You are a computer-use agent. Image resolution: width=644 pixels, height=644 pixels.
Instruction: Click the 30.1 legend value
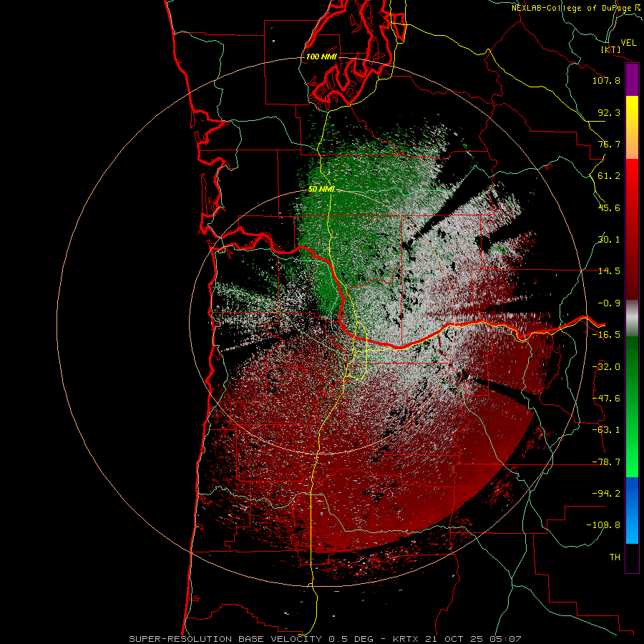click(x=609, y=240)
